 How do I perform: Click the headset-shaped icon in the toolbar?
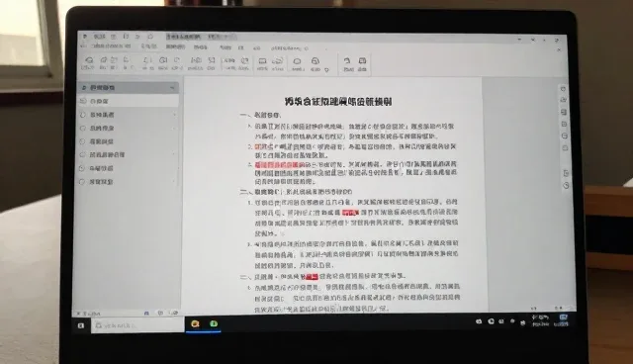click(x=316, y=61)
